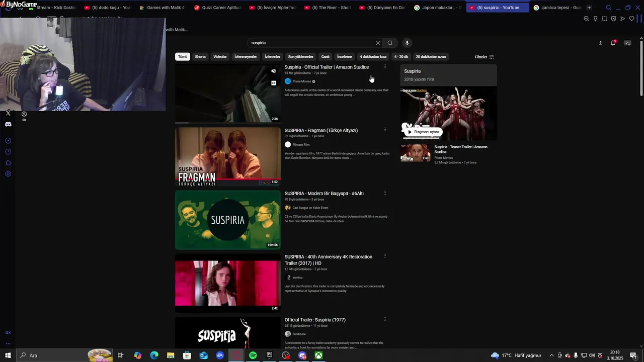Screen dimensions: 644x362
Task: Toggle captions on the Official Trailer preview
Action: pyautogui.click(x=274, y=83)
